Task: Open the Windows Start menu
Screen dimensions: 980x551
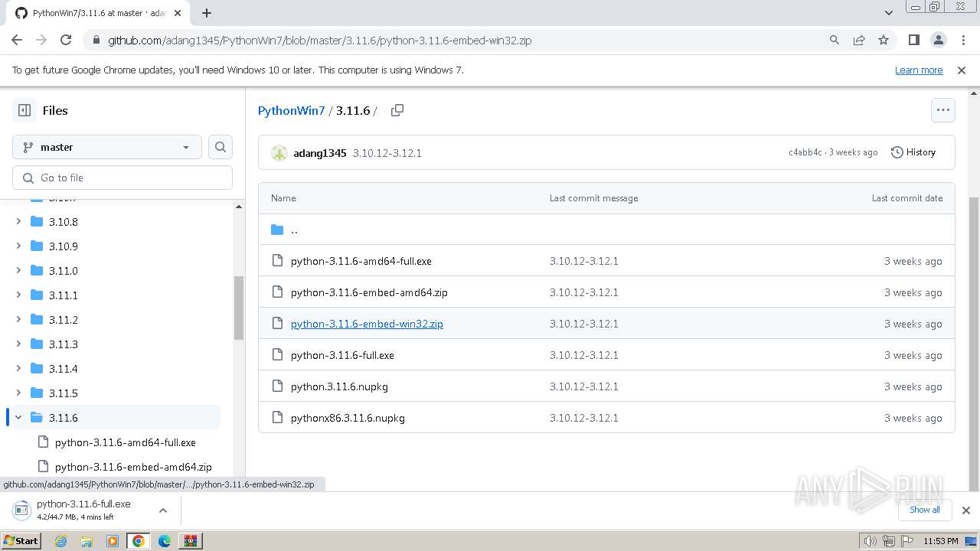Action: coord(21,540)
